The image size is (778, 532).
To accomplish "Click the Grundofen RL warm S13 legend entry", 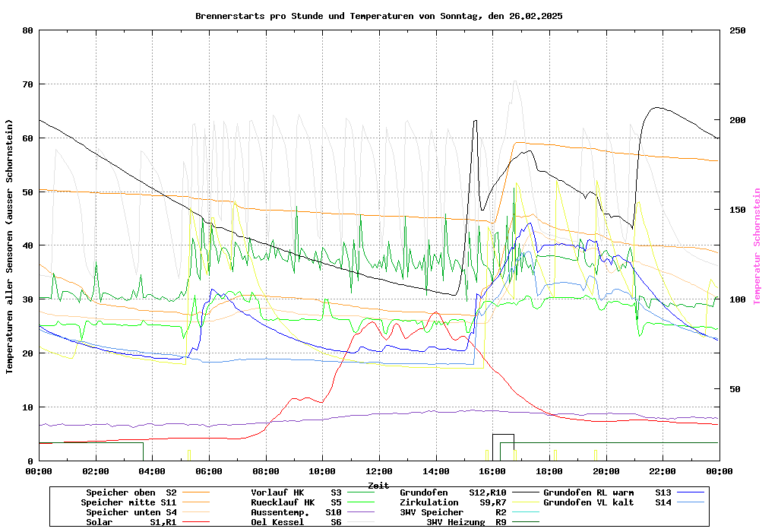I will coord(607,492).
